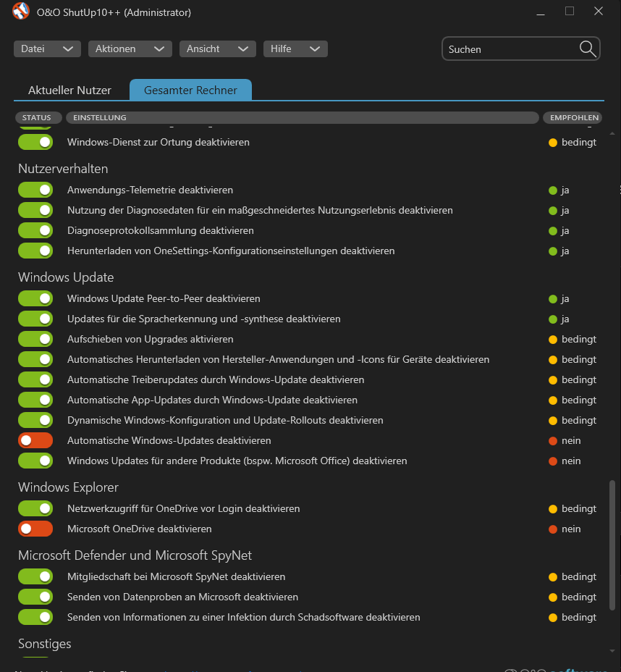Toggle Updates für die Spracherkennung switch
Screen dimensions: 621x672
coord(35,319)
